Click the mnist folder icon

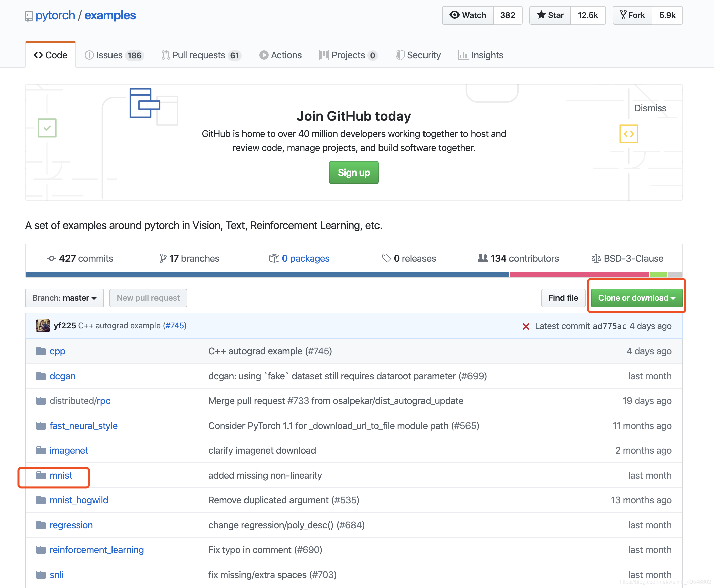click(41, 475)
